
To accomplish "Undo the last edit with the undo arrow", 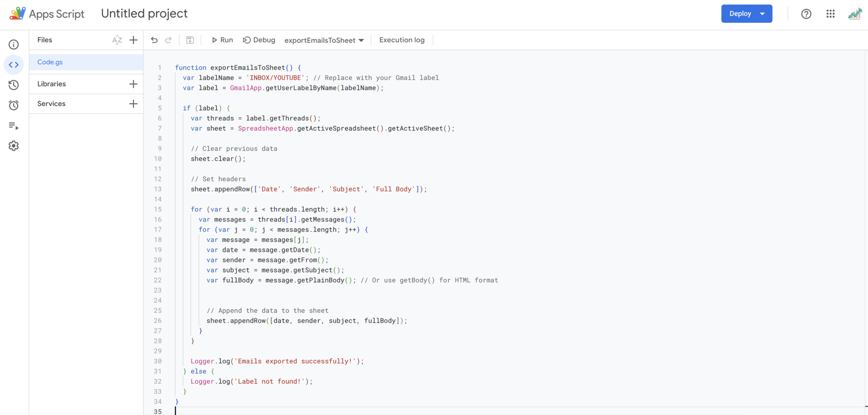I will click(154, 39).
